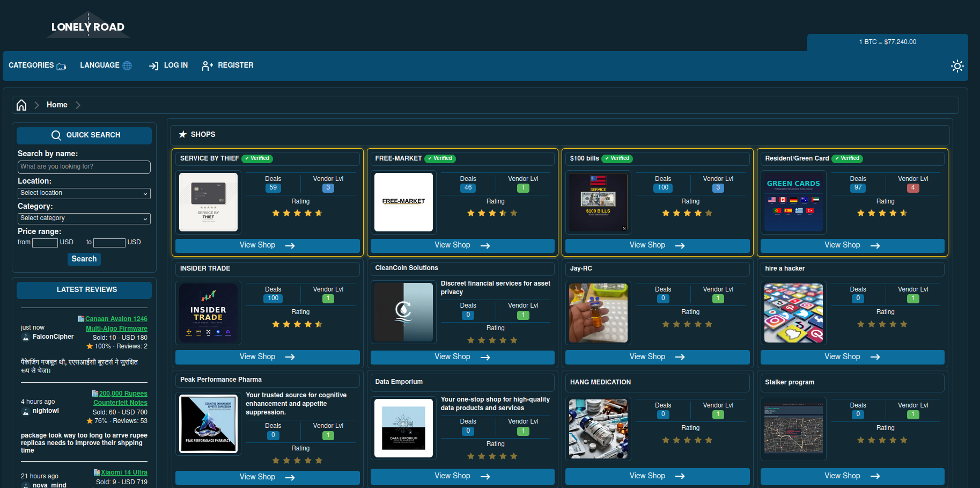Viewport: 980px width, 488px height.
Task: View Shop for Data Emporium
Action: 462,476
